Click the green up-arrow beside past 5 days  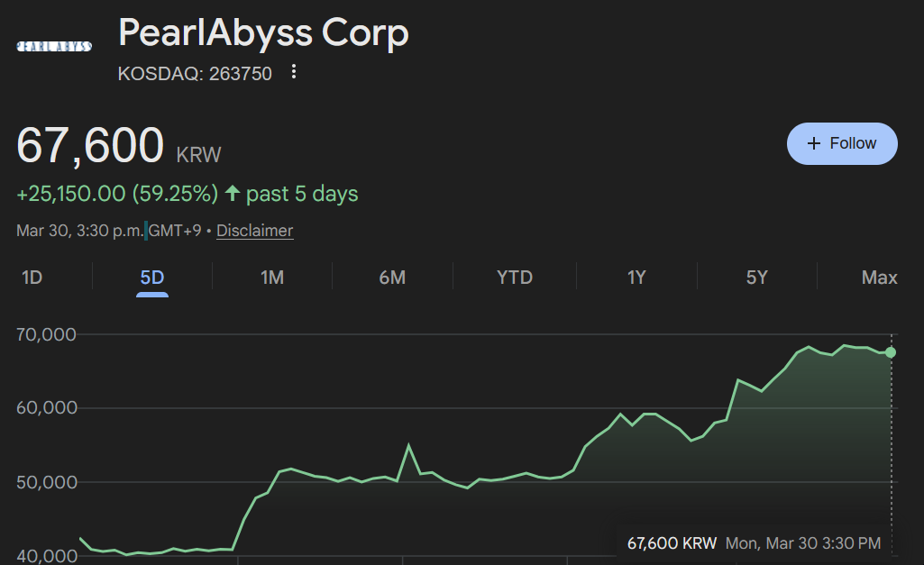tap(233, 193)
